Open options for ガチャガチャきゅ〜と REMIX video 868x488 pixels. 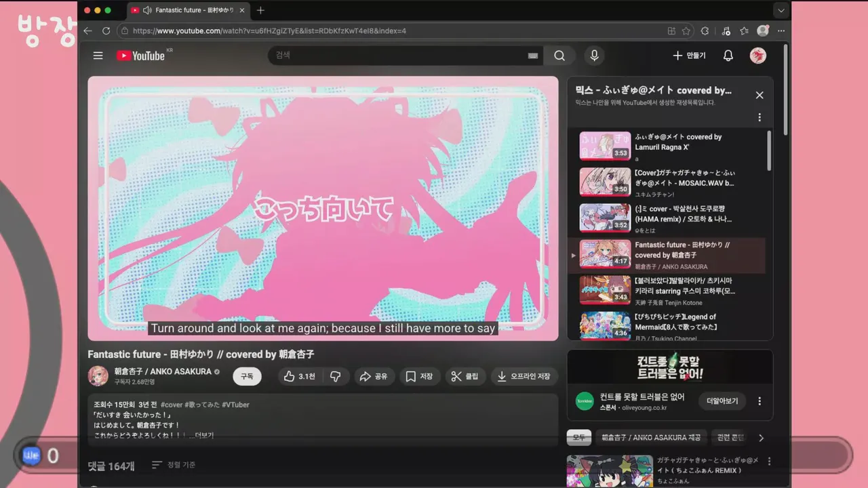click(x=769, y=462)
